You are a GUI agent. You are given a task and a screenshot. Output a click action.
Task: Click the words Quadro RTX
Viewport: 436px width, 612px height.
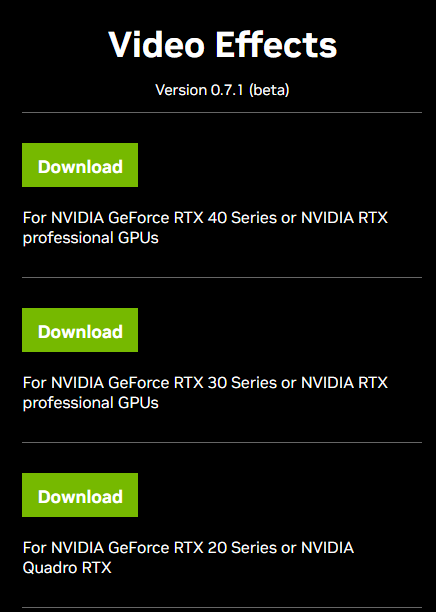(x=67, y=568)
